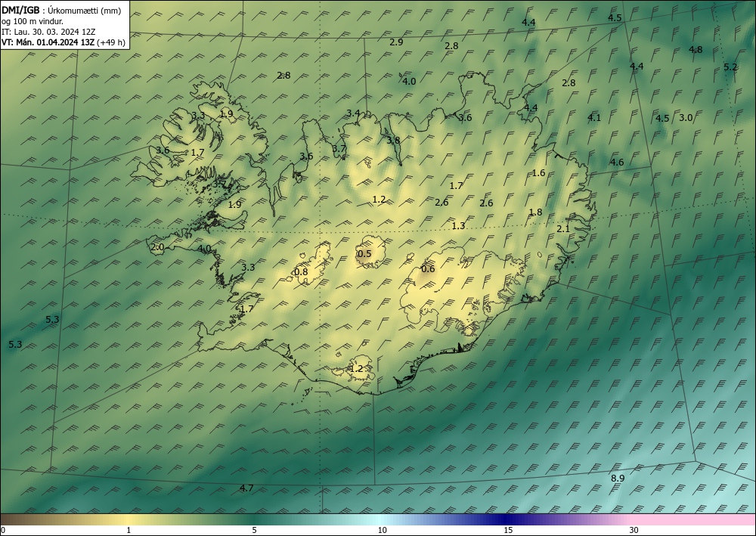Click the 4.1 value off the northeast coast
The width and height of the screenshot is (756, 536).
[x=594, y=117]
